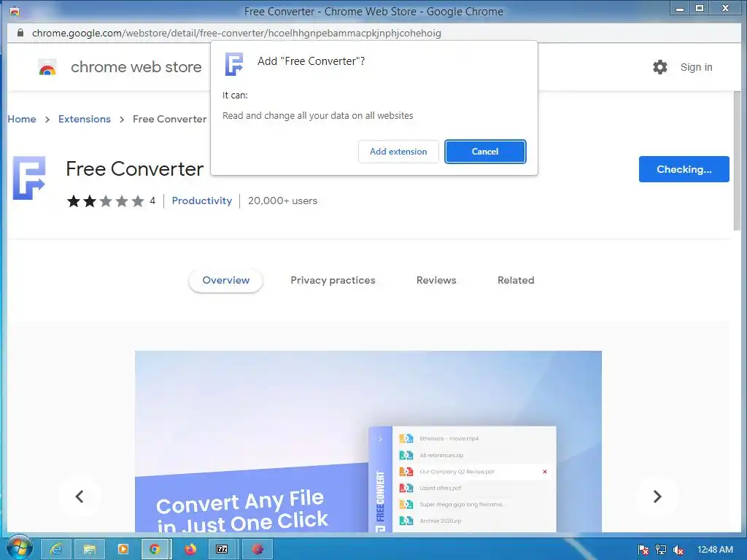Click the Sign in link
The image size is (747, 560).
point(696,67)
